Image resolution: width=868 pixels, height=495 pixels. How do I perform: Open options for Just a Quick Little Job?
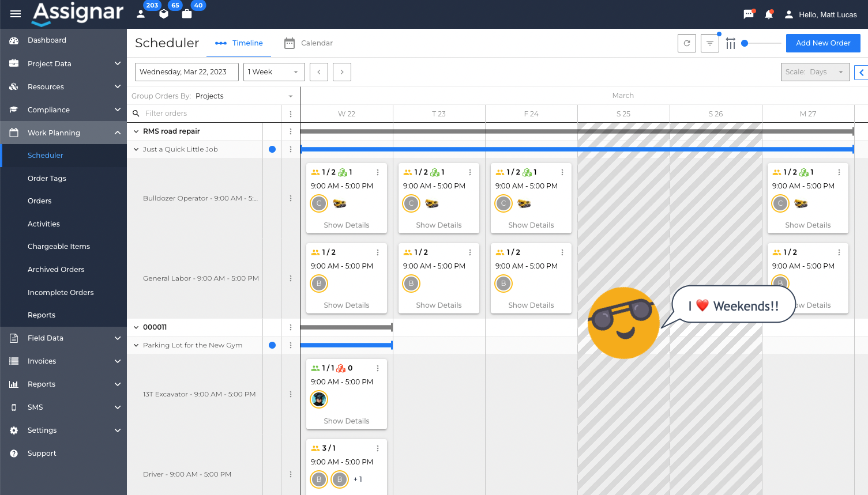pos(291,149)
